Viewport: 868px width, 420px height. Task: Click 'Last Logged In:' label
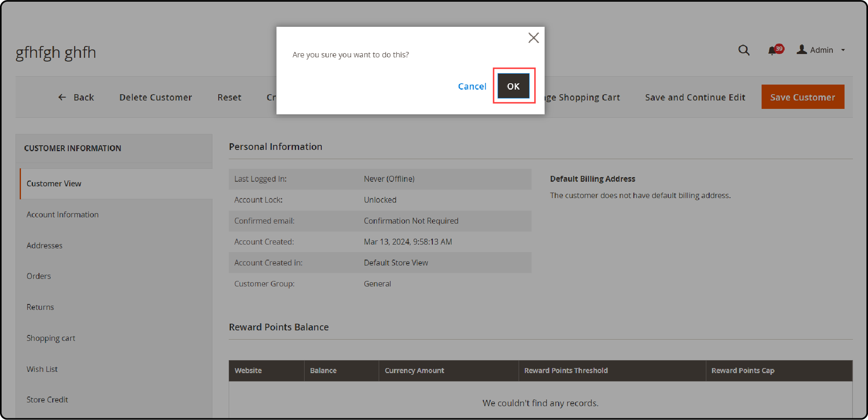tap(260, 179)
